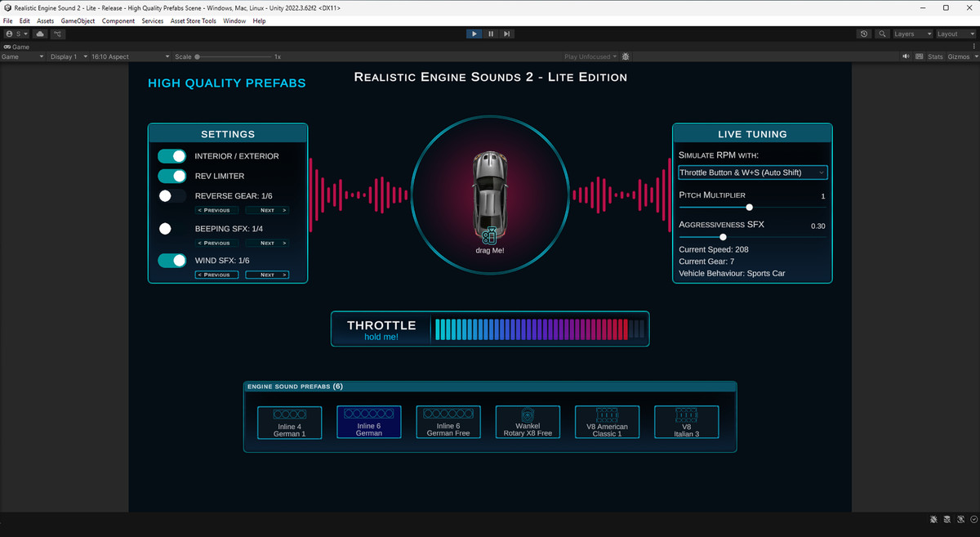Select the Wankel Rotary X8 Free prefab
Screen dimensions: 980x537
[528, 422]
